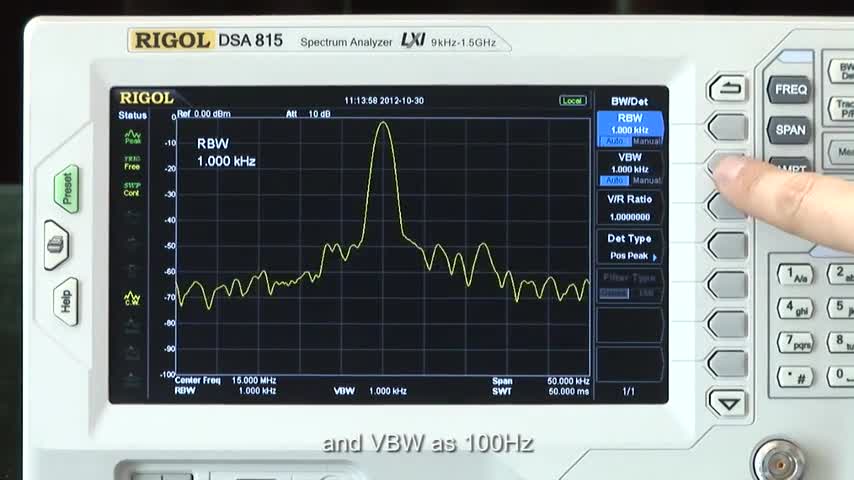Click keypad key 2

pyautogui.click(x=841, y=274)
